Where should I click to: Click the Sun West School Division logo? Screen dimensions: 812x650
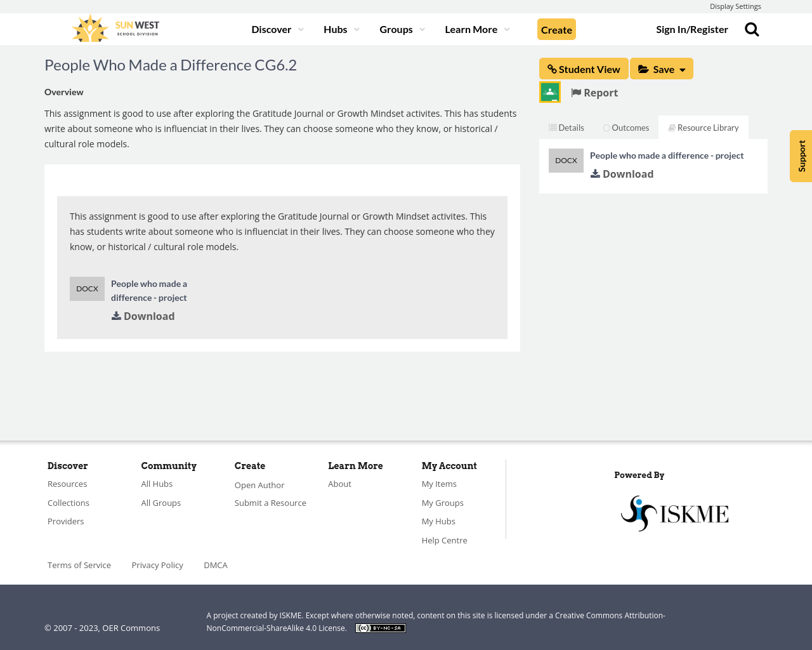click(x=115, y=29)
